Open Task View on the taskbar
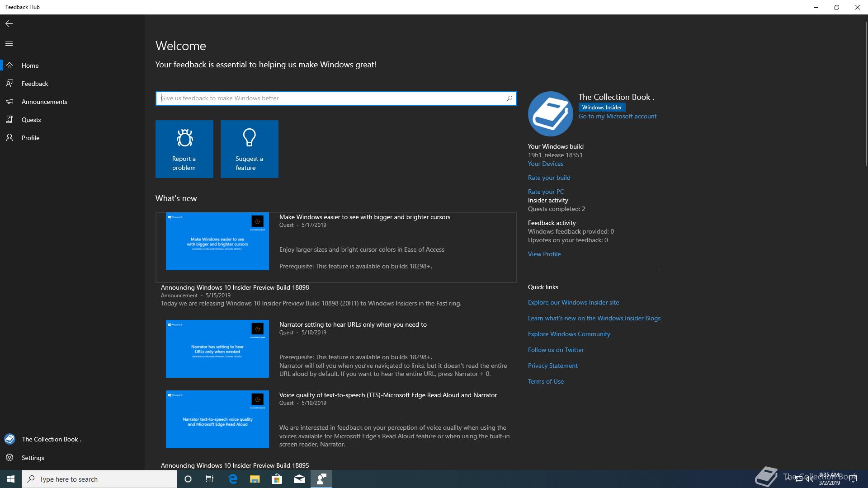 tap(210, 479)
